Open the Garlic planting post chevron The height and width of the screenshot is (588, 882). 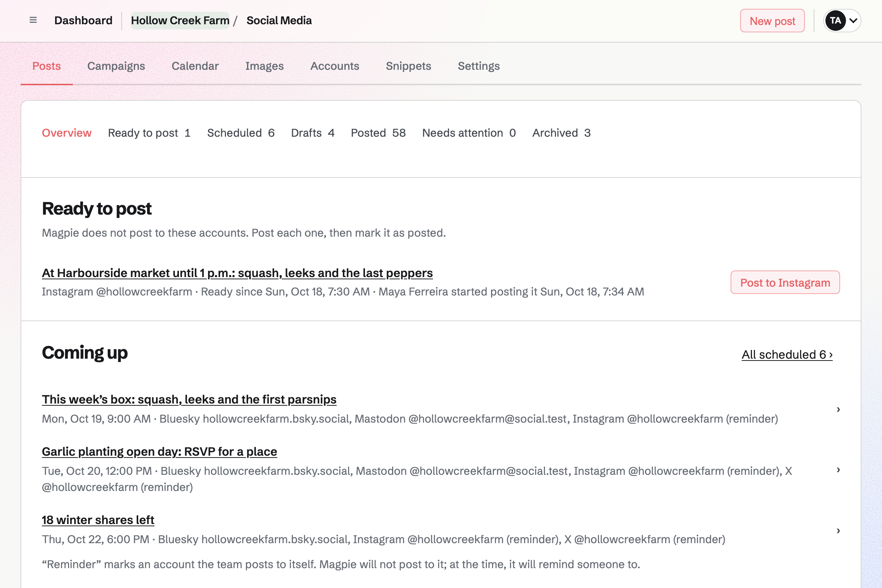(x=838, y=470)
